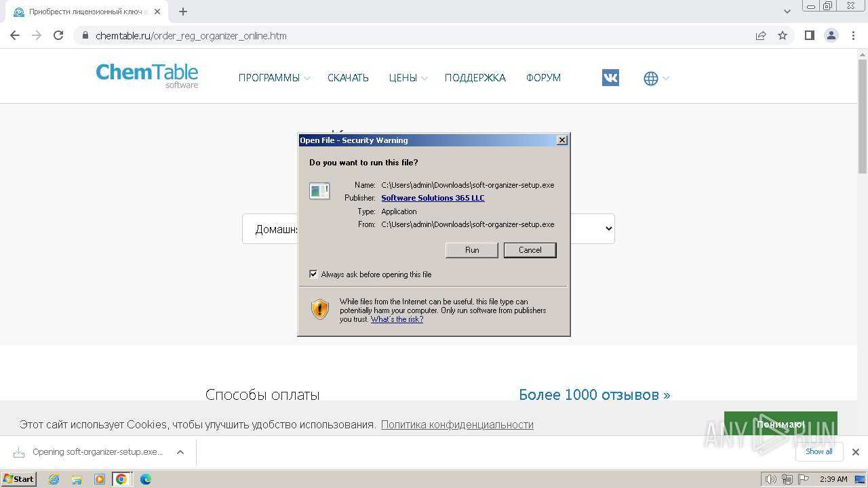Viewport: 868px width, 488px height.
Task: View site info via the padlock icon
Action: [85, 36]
